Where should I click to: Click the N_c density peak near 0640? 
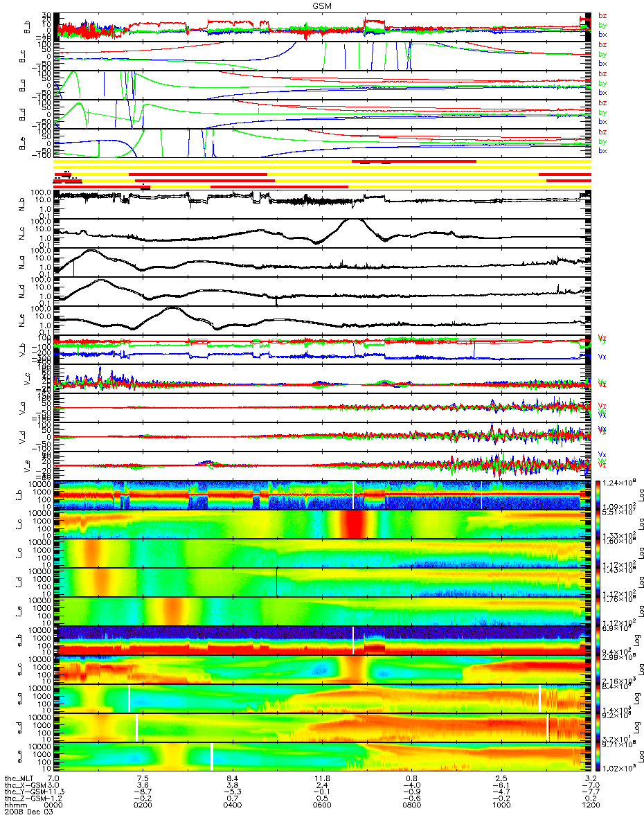(355, 221)
